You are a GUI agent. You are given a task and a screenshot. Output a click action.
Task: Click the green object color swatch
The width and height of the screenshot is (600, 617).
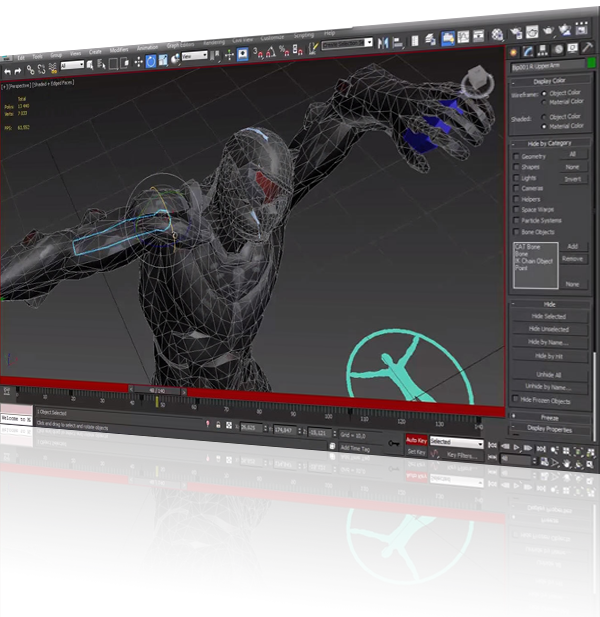pyautogui.click(x=591, y=63)
